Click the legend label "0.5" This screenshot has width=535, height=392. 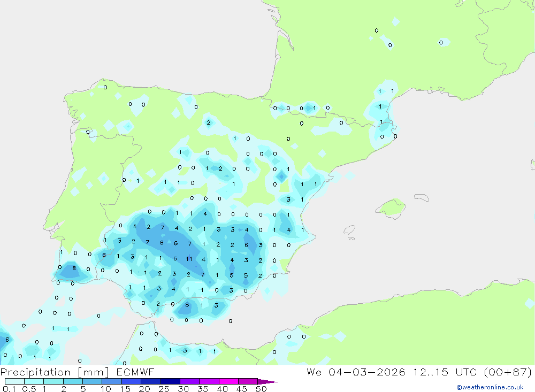point(29,389)
